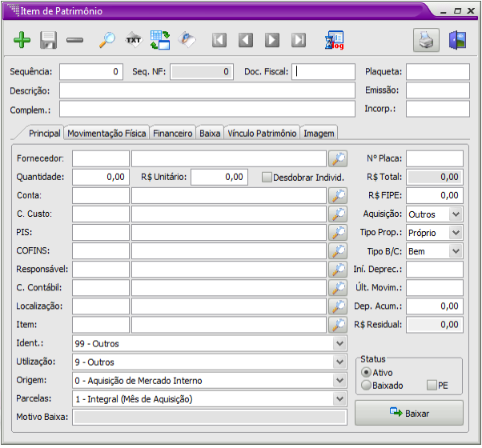Viewport: 482px width, 448px height.
Task: Click the green plus add-new-record icon
Action: tap(22, 40)
